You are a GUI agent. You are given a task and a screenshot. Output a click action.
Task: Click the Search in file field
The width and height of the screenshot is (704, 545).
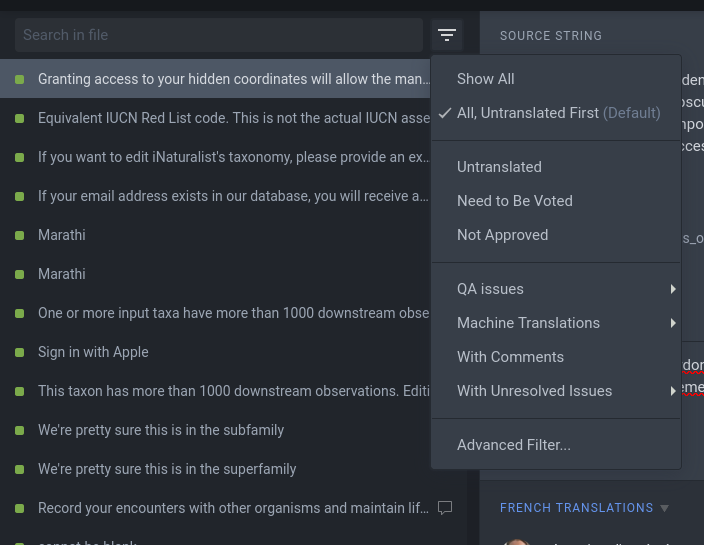pos(219,35)
